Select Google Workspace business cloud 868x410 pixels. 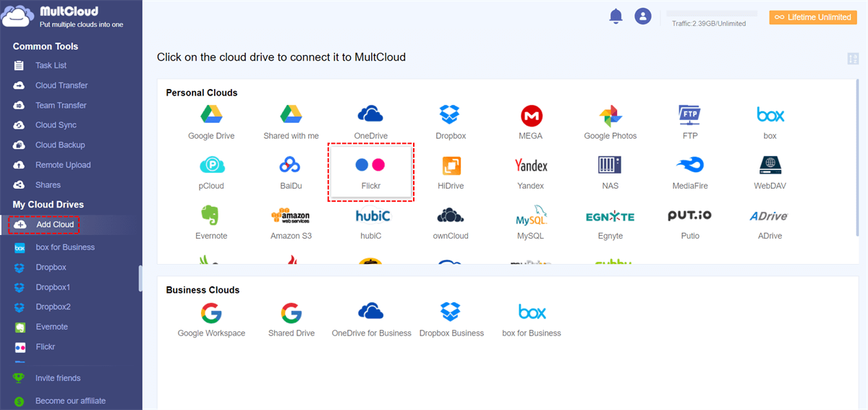[x=211, y=312]
